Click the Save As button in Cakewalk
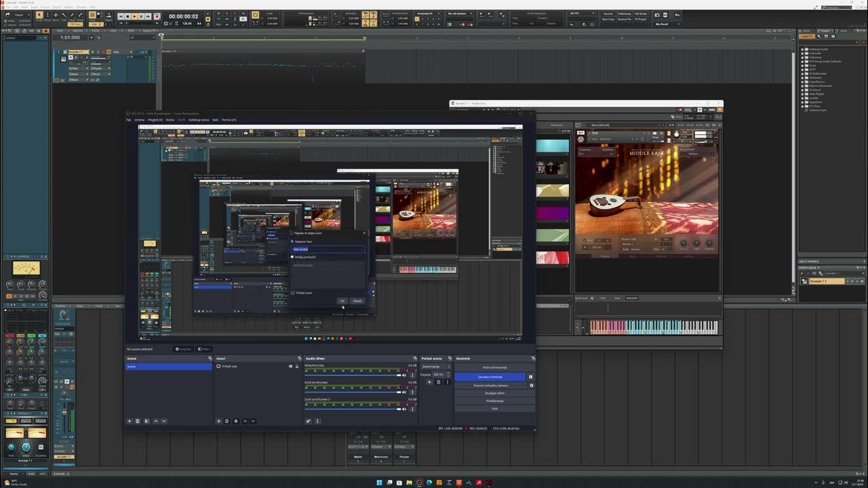The height and width of the screenshot is (488, 868). pyautogui.click(x=608, y=14)
